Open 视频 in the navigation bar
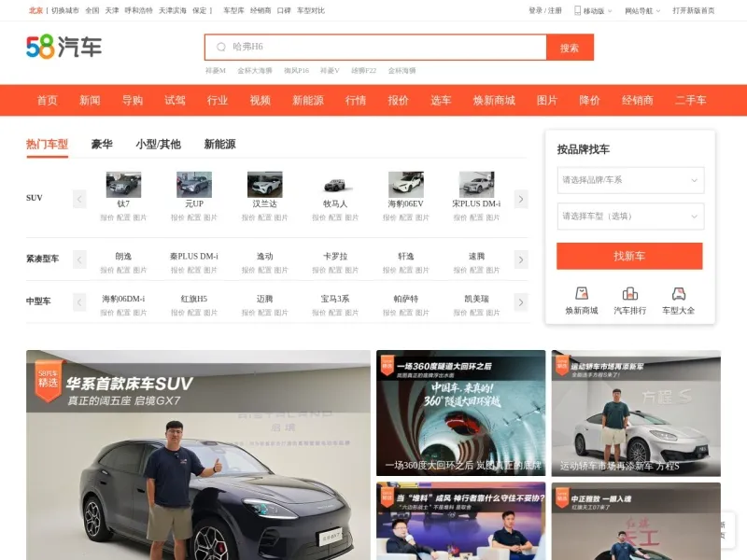This screenshot has height=560, width=747. pos(261,101)
